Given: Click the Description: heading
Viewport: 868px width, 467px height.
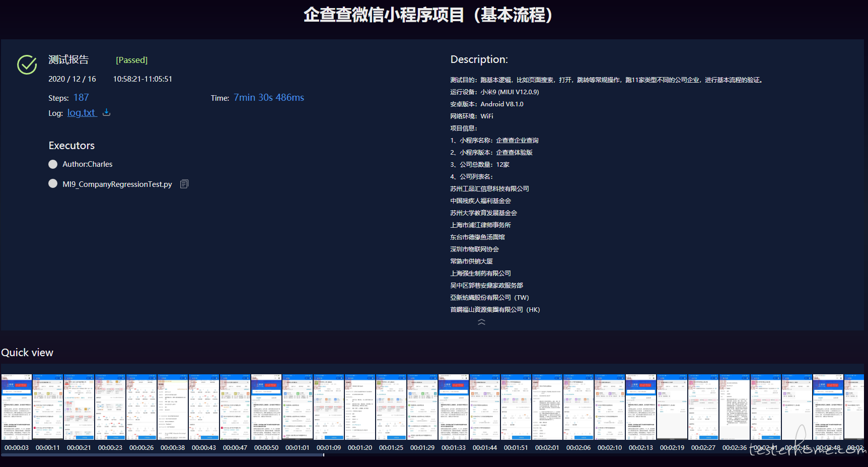Looking at the screenshot, I should coord(479,59).
